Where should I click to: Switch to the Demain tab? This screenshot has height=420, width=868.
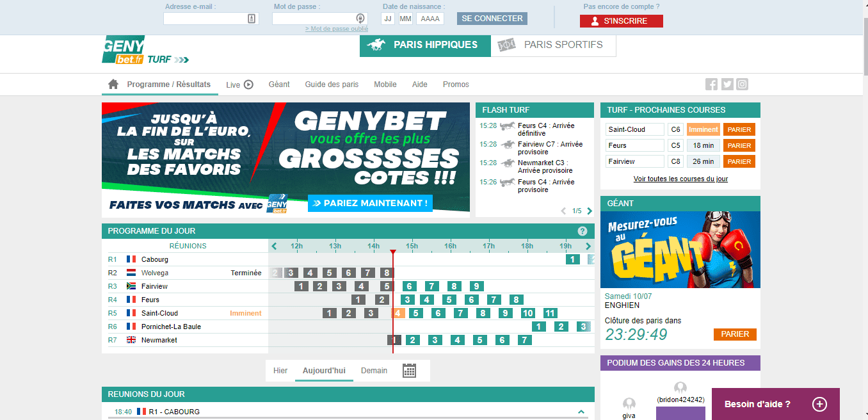point(374,371)
